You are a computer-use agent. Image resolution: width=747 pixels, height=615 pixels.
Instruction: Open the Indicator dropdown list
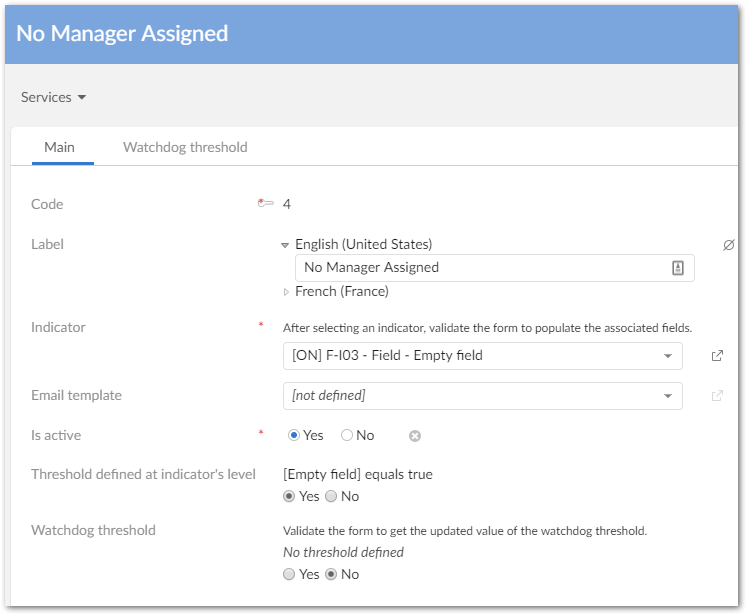click(668, 356)
